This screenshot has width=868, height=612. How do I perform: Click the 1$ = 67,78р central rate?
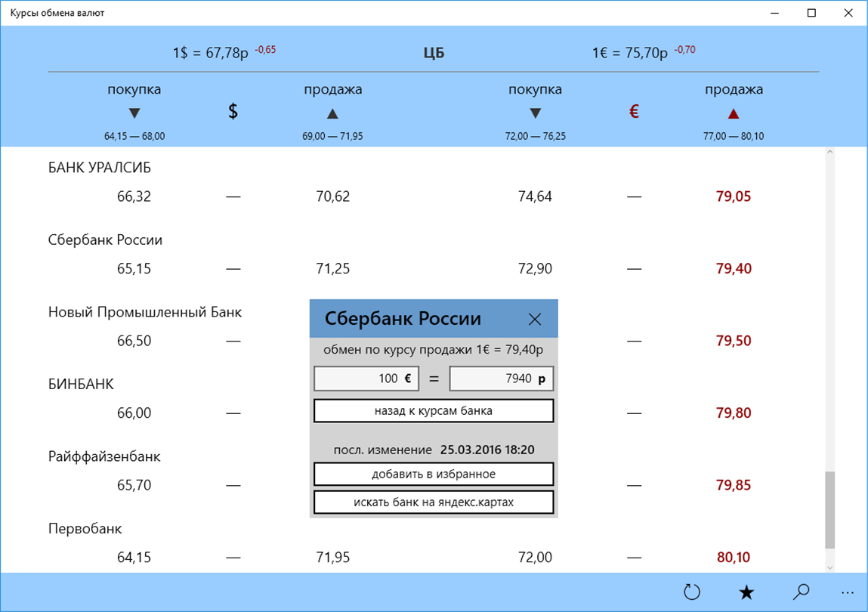[210, 53]
